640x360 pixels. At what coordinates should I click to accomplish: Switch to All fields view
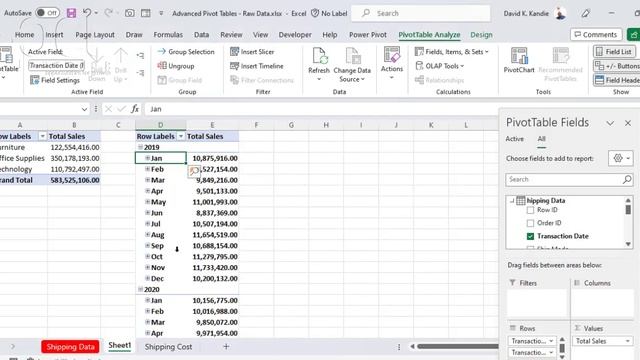[x=541, y=139]
